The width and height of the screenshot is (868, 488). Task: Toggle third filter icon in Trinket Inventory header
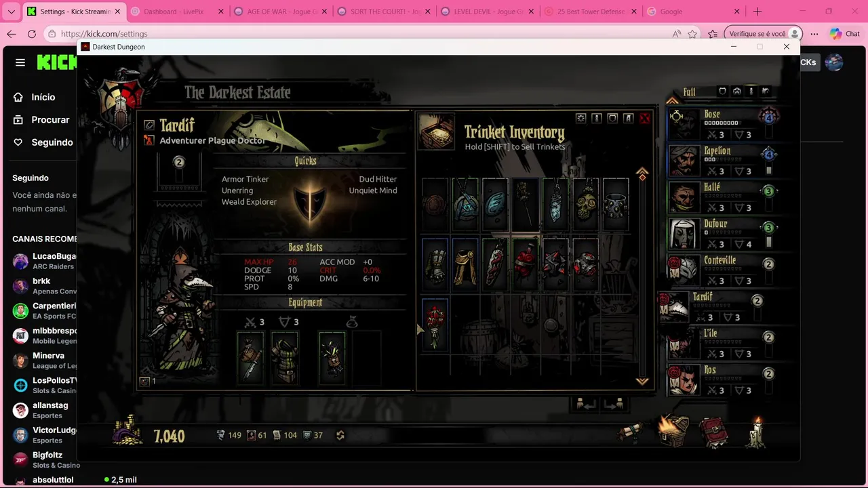(612, 119)
